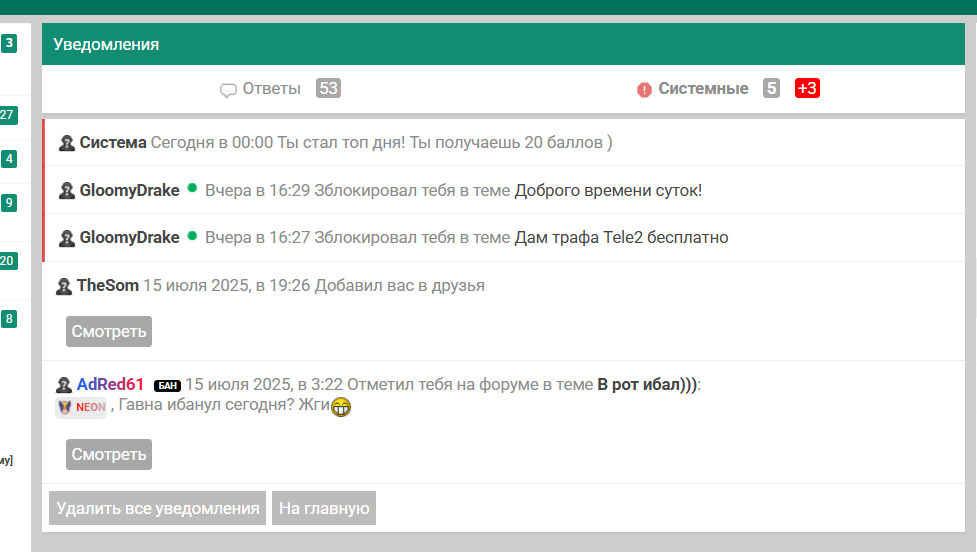
Task: Click the gray 5 counter badge
Action: point(771,88)
